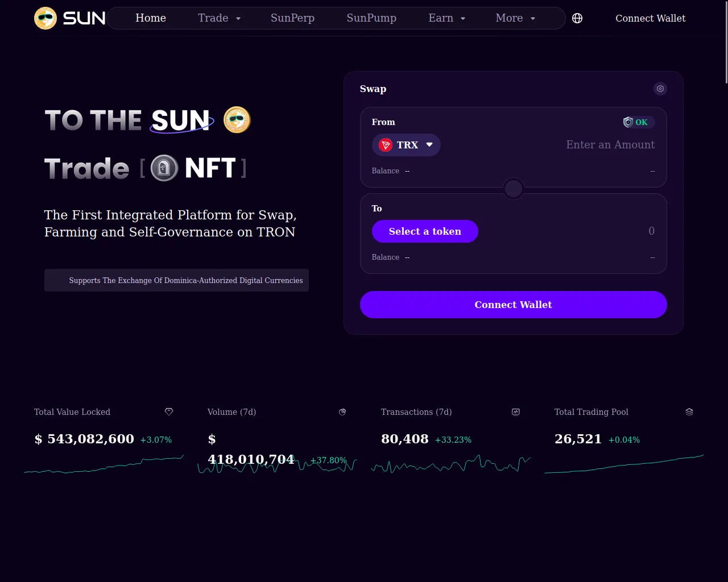
Task: Click the SUN logo icon in header
Action: tap(45, 18)
